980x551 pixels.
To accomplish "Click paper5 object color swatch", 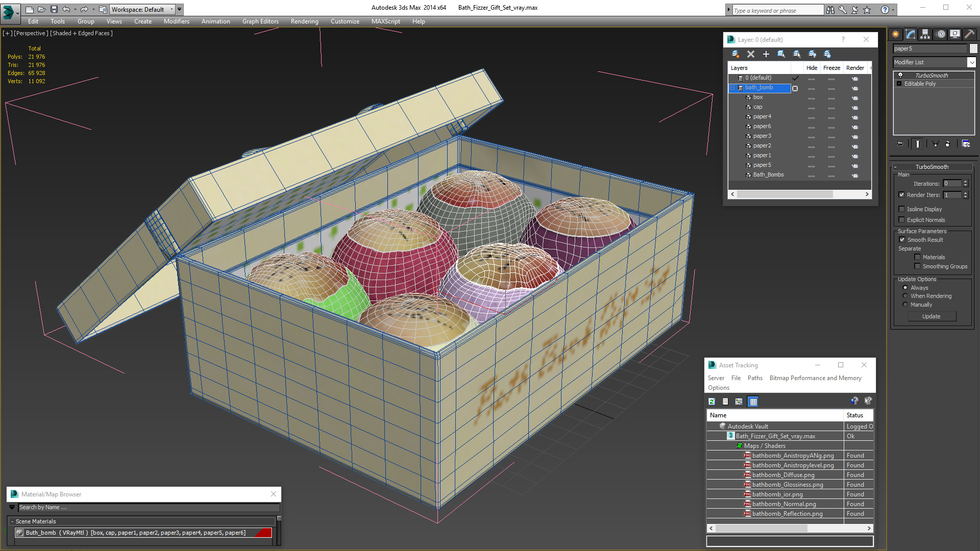I will 973,48.
